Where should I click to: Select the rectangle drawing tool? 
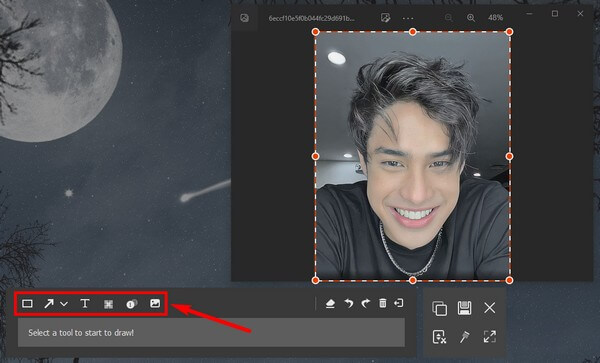(27, 304)
